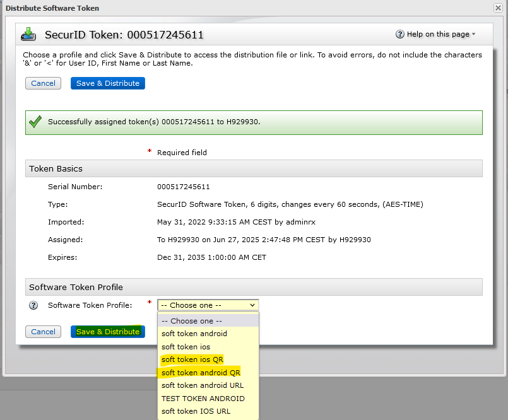Open the Software Token Profile combo box
Image resolution: width=508 pixels, height=420 pixels.
pyautogui.click(x=208, y=305)
